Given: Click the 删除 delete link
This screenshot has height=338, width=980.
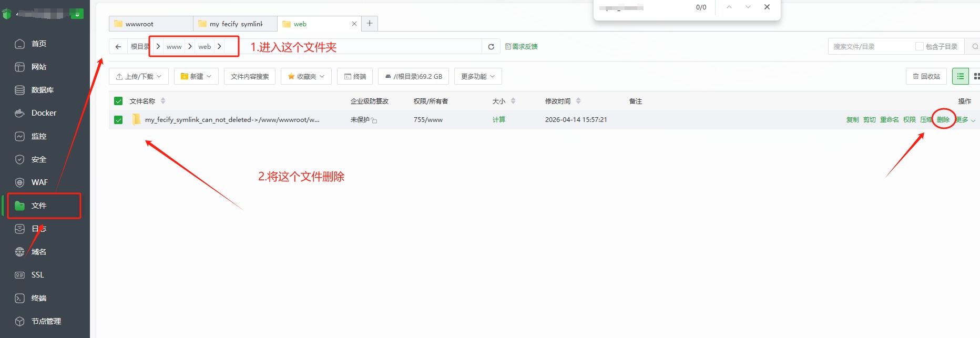Looking at the screenshot, I should pyautogui.click(x=943, y=120).
